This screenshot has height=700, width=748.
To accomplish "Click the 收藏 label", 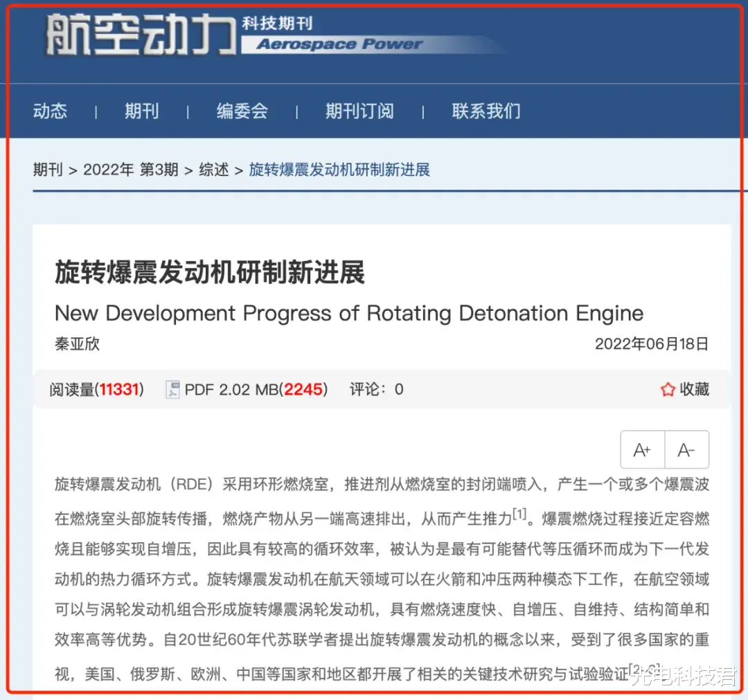I will [695, 390].
